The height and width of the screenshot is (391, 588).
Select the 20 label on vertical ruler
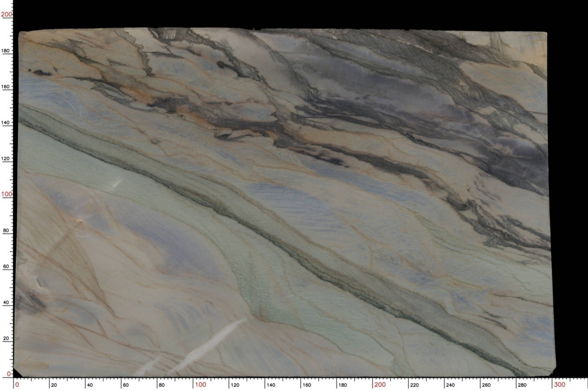pyautogui.click(x=6, y=338)
